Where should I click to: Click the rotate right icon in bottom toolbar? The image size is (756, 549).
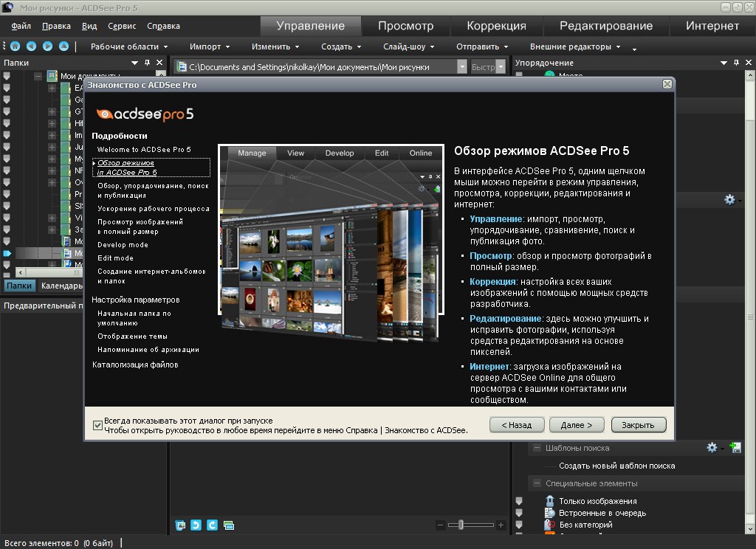[213, 525]
